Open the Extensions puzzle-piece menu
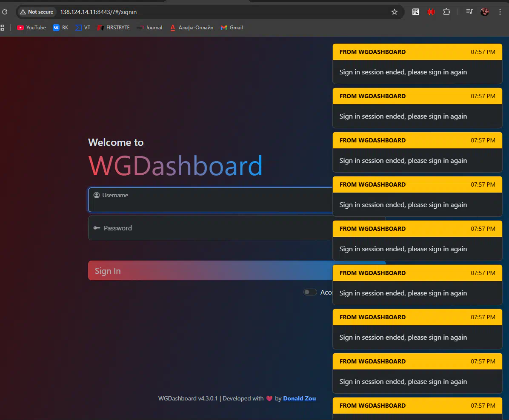Viewport: 509px width, 420px height. 446,12
